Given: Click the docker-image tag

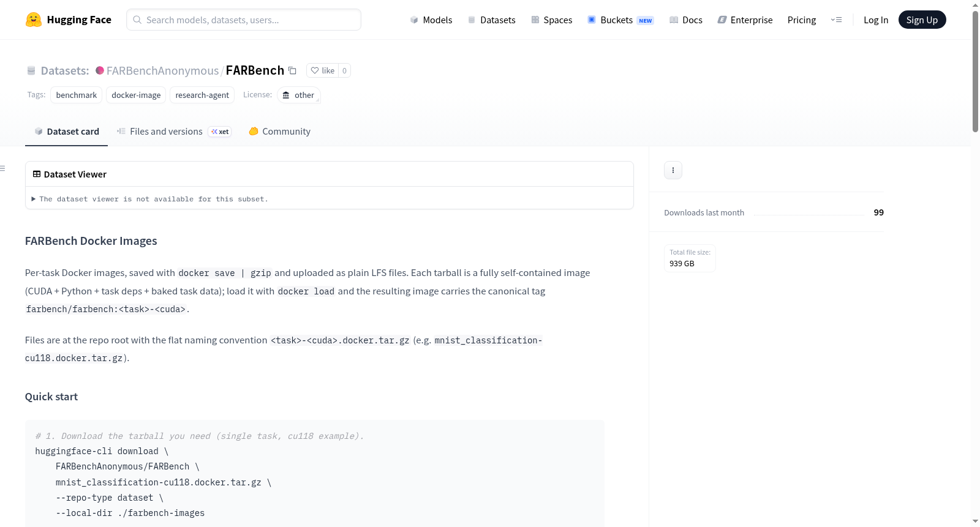Looking at the screenshot, I should (x=136, y=95).
